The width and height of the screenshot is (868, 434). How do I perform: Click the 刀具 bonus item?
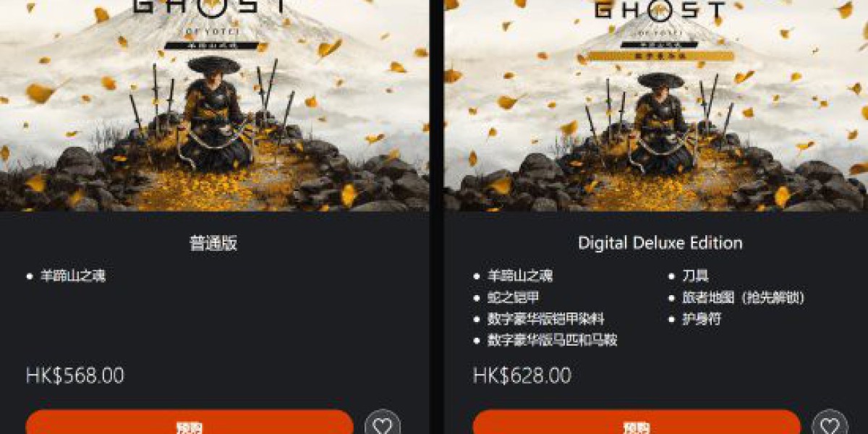[696, 276]
